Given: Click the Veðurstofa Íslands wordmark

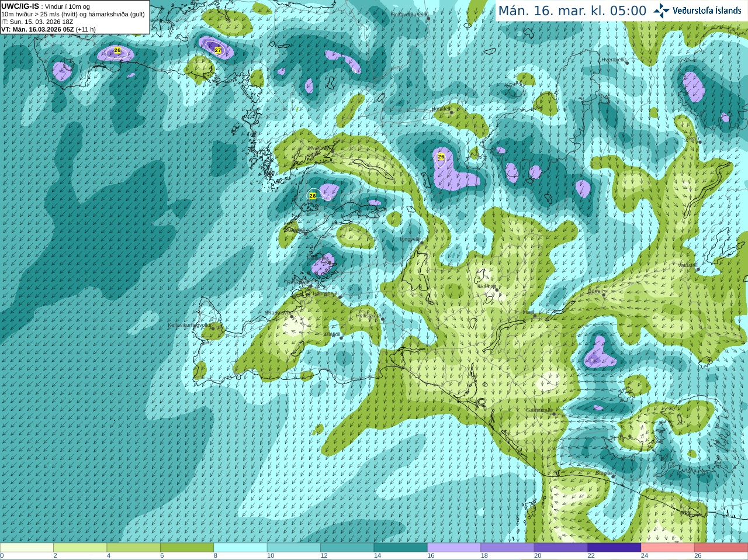Looking at the screenshot, I should click(707, 11).
